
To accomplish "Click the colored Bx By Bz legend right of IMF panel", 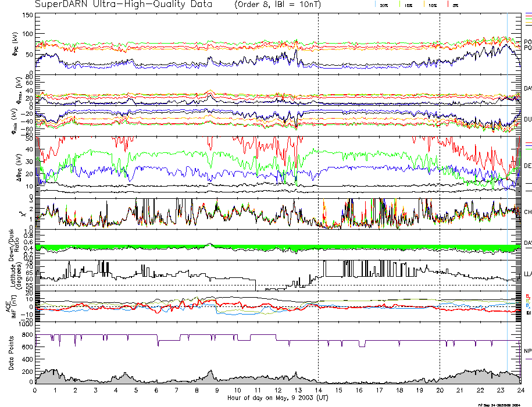I will pos(527,301).
